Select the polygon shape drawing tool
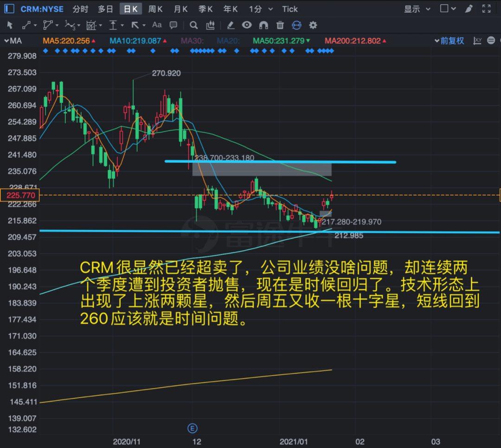The height and width of the screenshot is (448, 501). pos(48,25)
